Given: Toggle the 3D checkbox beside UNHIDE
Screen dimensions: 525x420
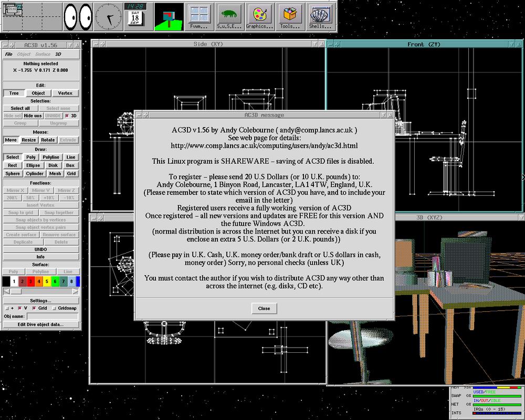Looking at the screenshot, I should (67, 116).
